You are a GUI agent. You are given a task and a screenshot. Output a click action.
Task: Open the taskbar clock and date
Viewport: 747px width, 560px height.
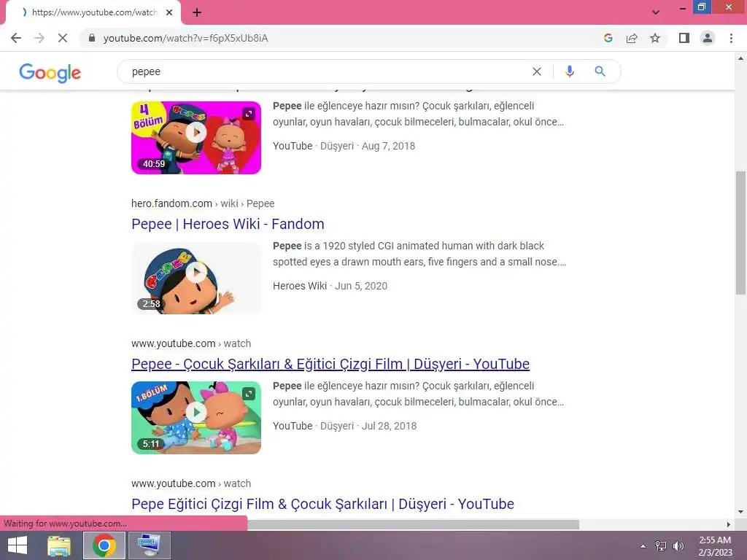click(715, 546)
